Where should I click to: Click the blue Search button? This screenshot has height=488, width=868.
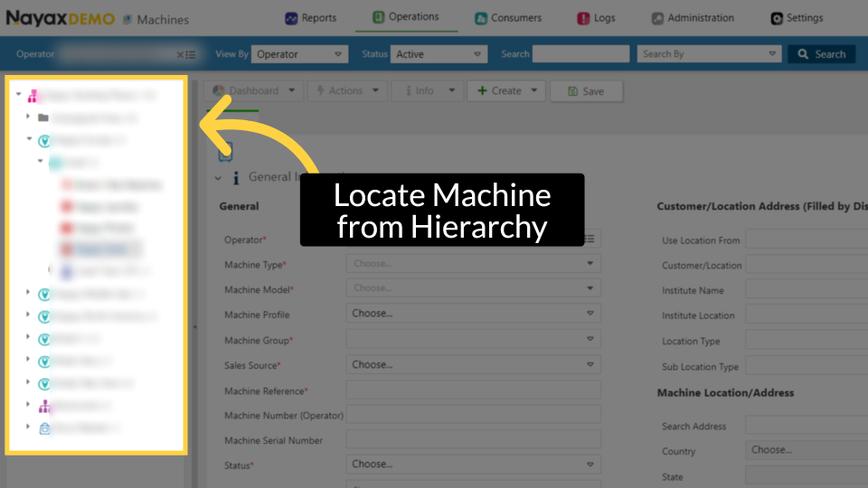coord(821,54)
